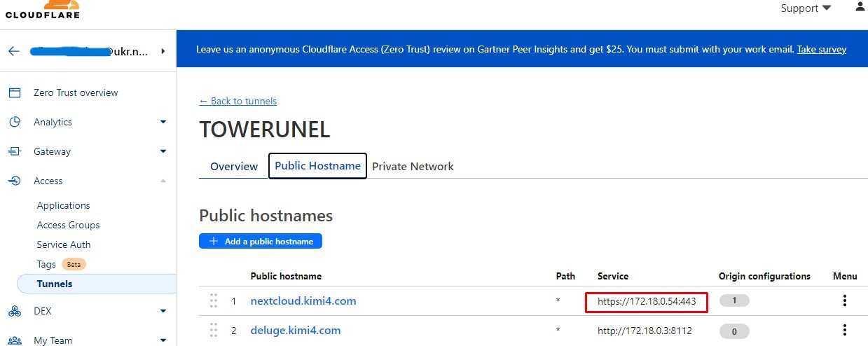Switch to the Overview tab
Screen dimensions: 868x346
tap(234, 166)
